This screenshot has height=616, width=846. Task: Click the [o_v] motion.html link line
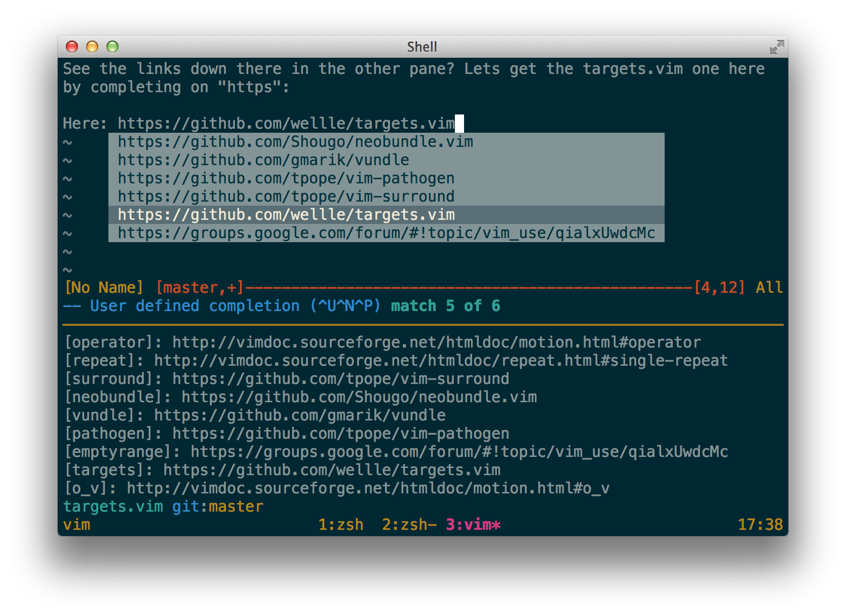337,488
